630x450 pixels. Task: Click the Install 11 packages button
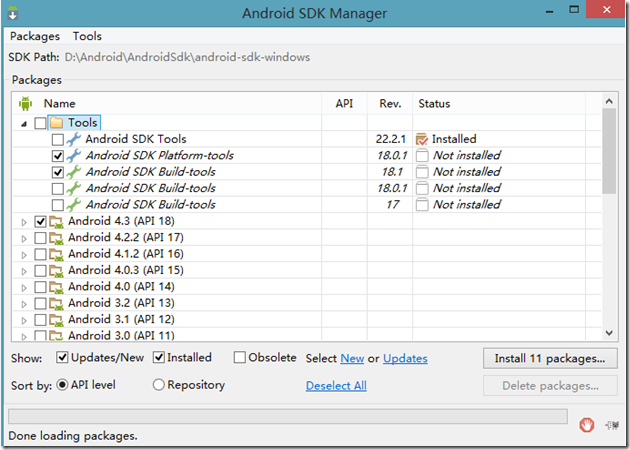click(550, 358)
